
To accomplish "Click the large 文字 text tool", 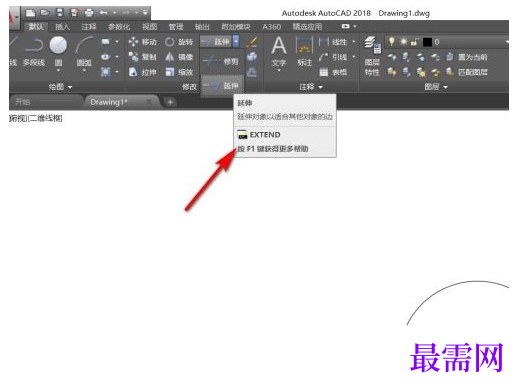I will tap(279, 51).
